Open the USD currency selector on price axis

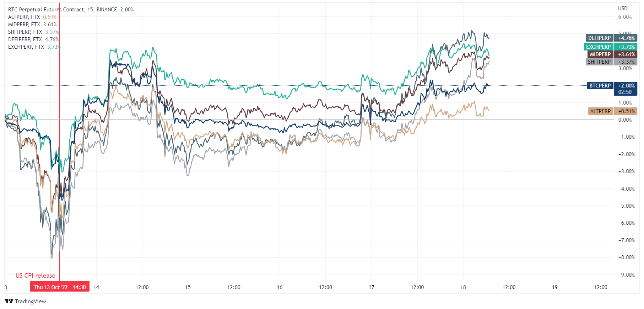click(x=622, y=9)
